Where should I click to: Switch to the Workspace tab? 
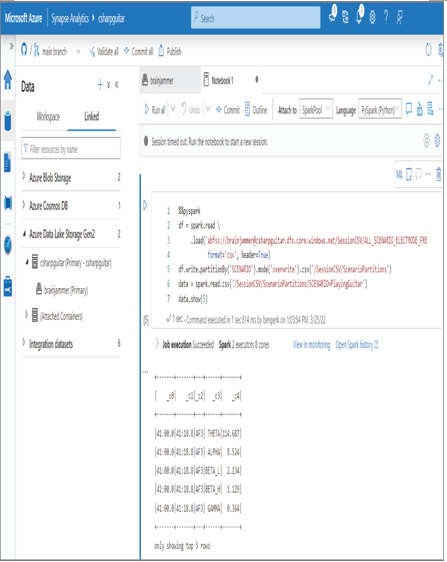[x=48, y=116]
